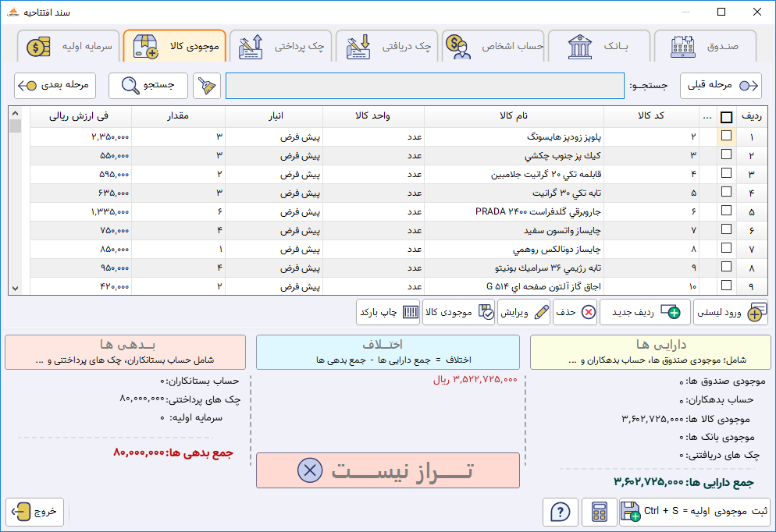
Task: Select checkbox for row 8
Action: [727, 267]
